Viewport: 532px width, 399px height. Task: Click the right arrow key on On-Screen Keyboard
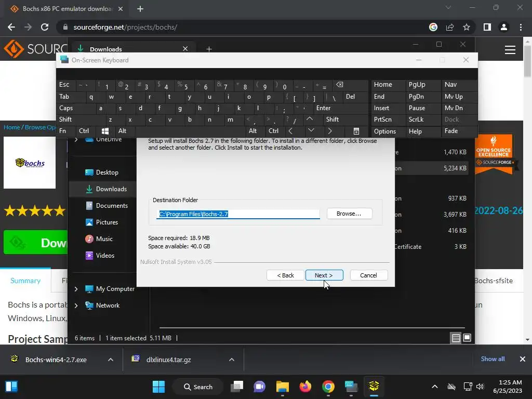tap(330, 130)
